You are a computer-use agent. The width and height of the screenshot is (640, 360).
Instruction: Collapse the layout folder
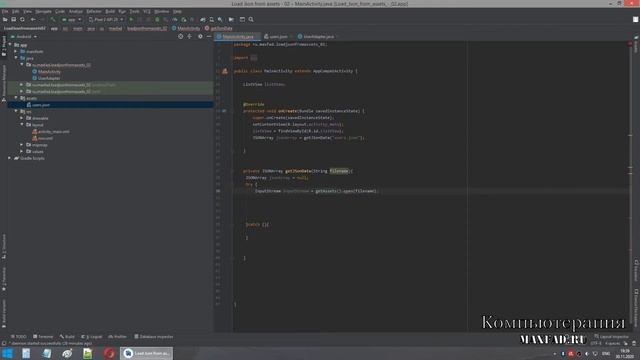coord(22,124)
